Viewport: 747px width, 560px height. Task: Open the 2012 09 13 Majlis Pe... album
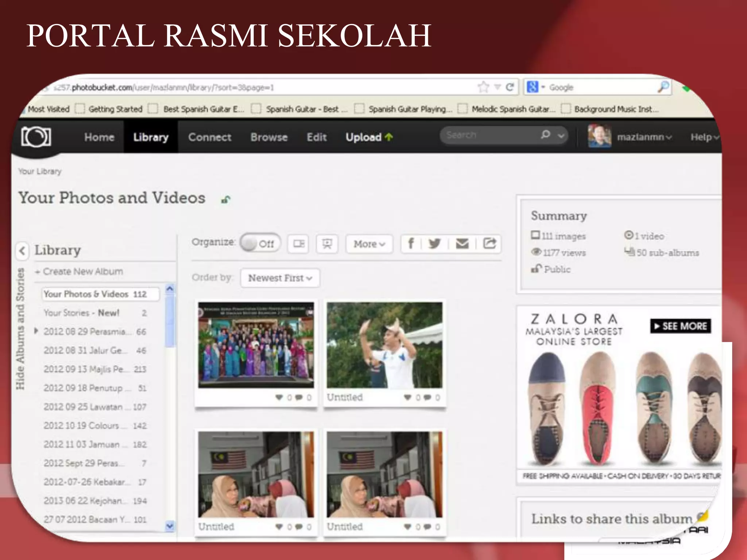pos(95,369)
